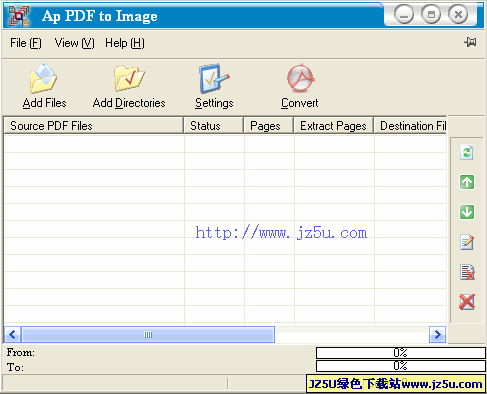Image resolution: width=487 pixels, height=394 pixels.
Task: Click the Status column header
Action: [214, 126]
